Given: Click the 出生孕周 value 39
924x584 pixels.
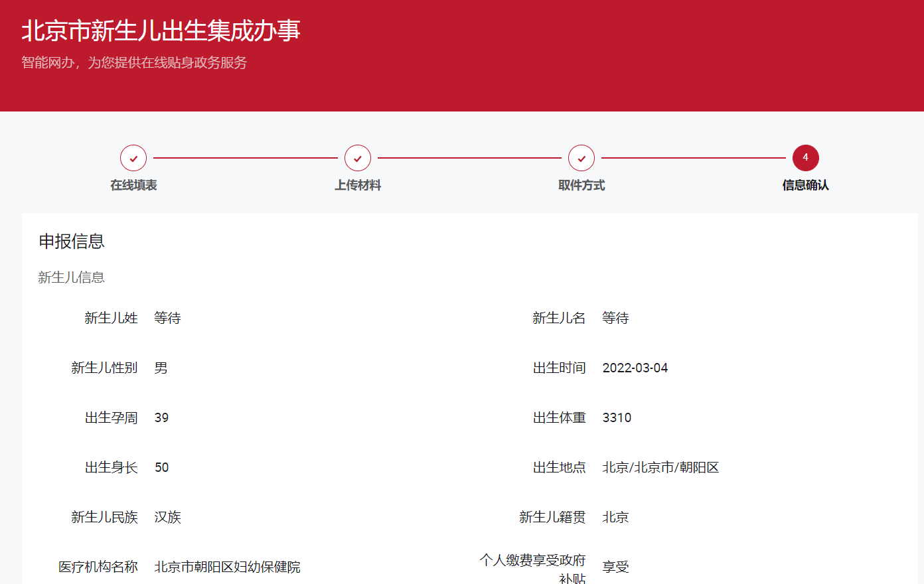Looking at the screenshot, I should pos(161,417).
